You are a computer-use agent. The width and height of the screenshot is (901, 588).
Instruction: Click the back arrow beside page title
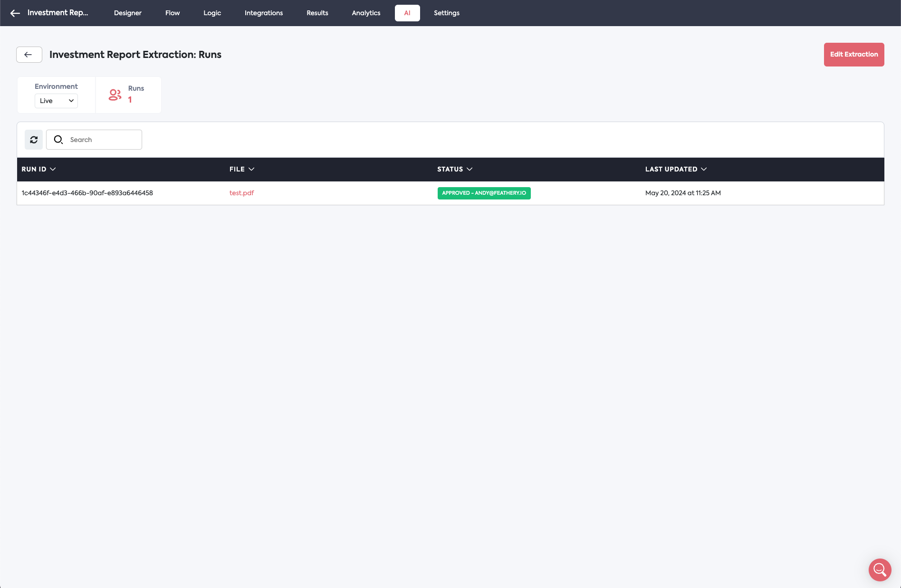29,55
